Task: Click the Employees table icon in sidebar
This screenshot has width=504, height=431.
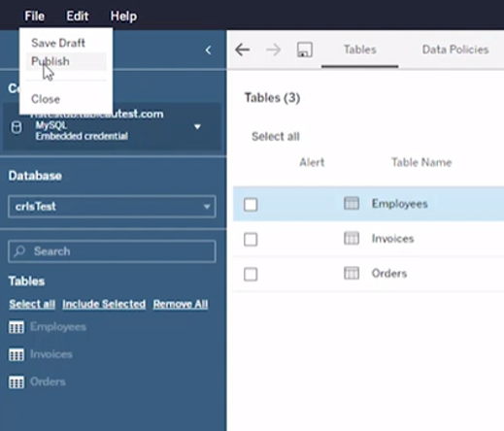Action: coord(17,327)
